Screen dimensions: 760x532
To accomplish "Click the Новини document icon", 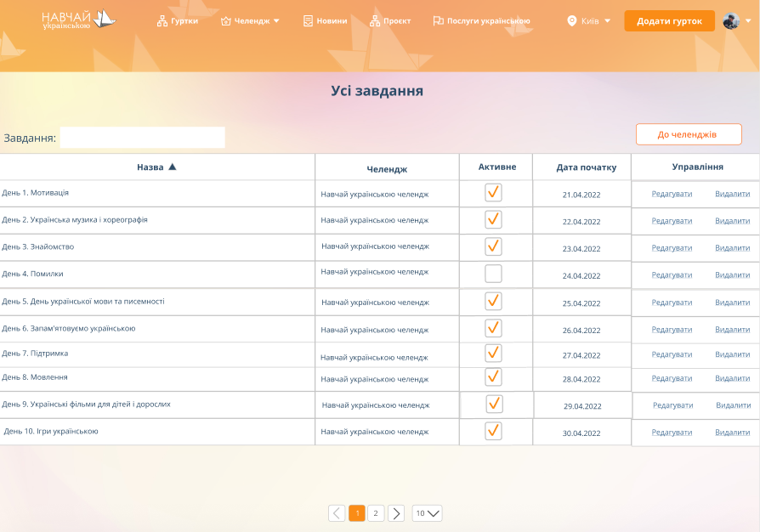I will tap(308, 21).
